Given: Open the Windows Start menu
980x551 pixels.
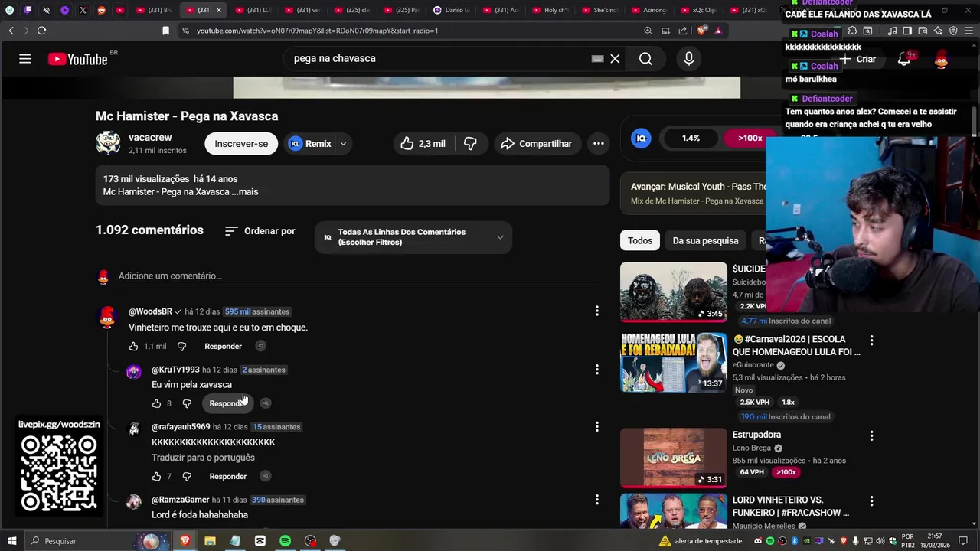Looking at the screenshot, I should coord(11,541).
